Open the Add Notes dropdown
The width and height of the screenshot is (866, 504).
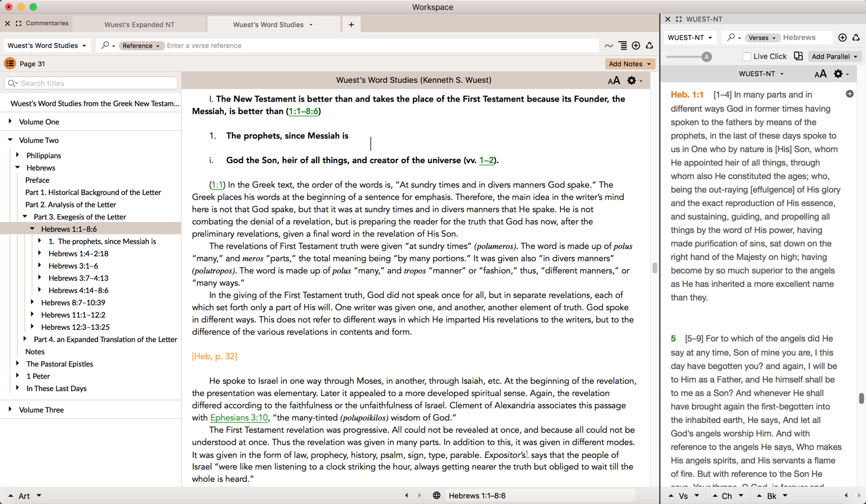[x=630, y=64]
